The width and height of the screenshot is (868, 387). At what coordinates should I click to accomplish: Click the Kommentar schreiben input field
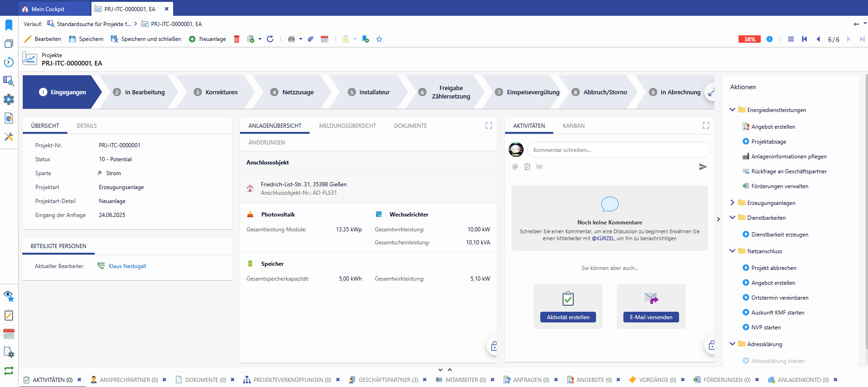(x=618, y=150)
